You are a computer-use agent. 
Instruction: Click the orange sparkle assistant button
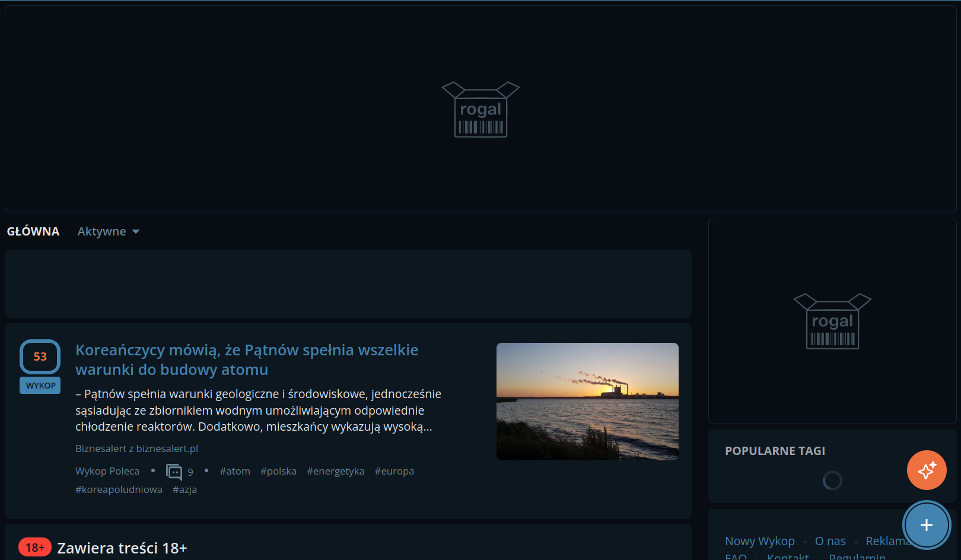[x=926, y=470]
